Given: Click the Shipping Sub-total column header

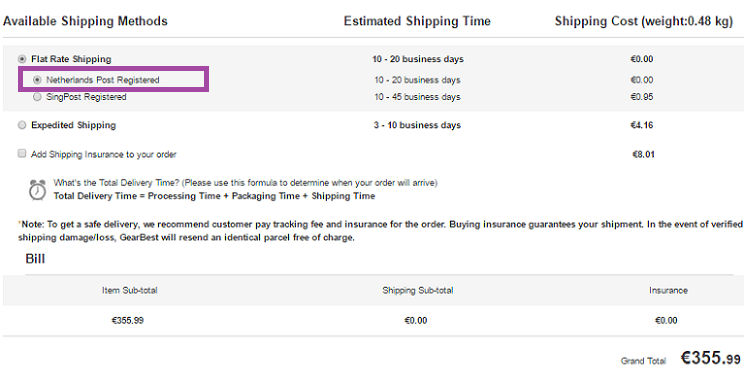Looking at the screenshot, I should [x=418, y=290].
